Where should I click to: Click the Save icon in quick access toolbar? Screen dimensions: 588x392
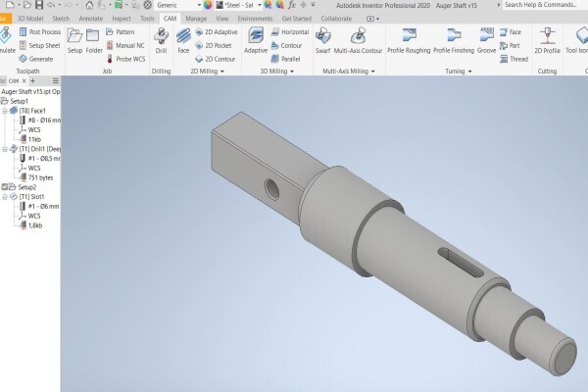click(39, 5)
